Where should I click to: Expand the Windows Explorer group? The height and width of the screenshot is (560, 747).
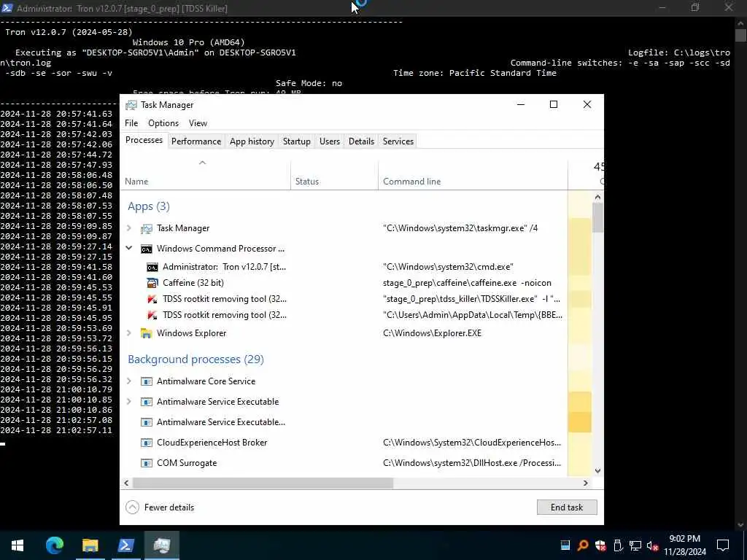[x=128, y=332]
